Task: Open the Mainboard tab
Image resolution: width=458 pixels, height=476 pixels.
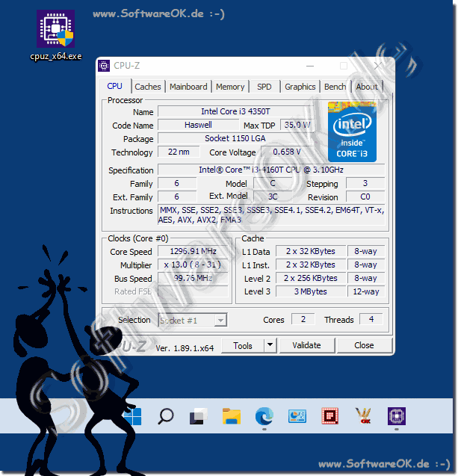Action: (188, 87)
